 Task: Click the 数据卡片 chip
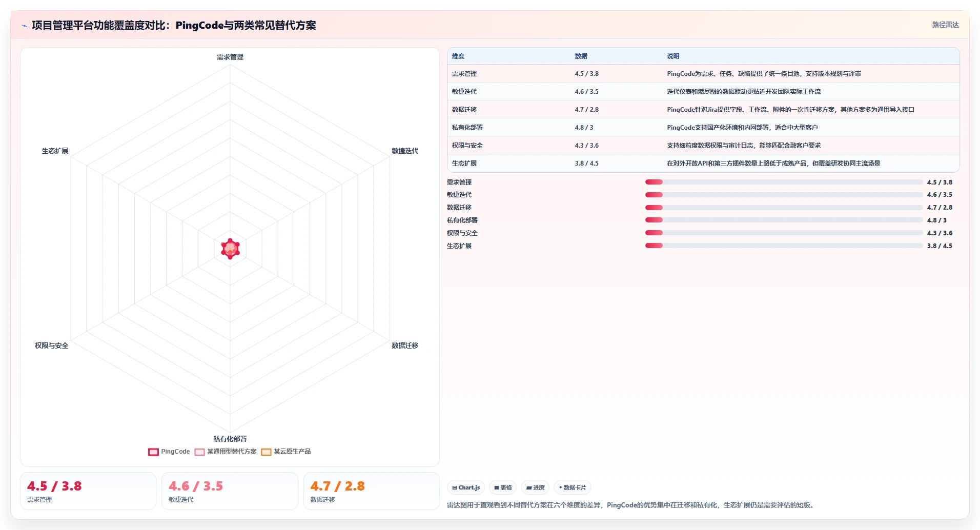573,487
